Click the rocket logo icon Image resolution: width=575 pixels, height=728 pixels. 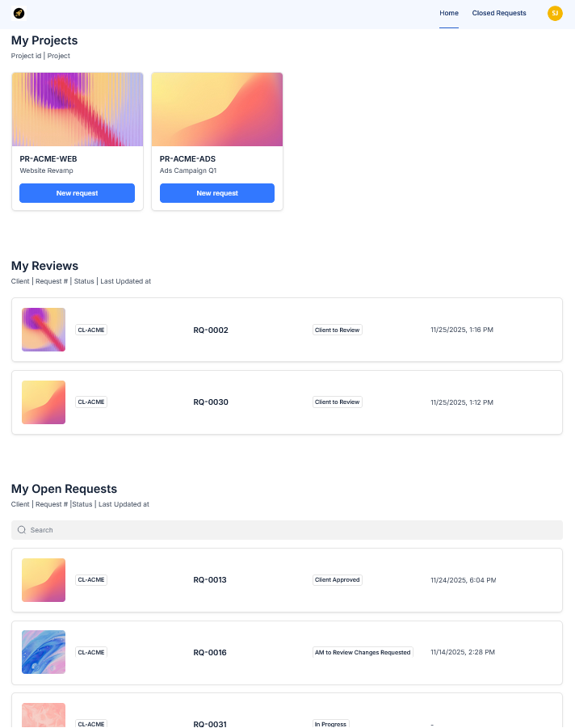tap(19, 14)
